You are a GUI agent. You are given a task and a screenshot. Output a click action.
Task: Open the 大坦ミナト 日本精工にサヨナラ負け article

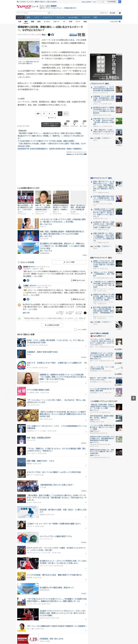click(x=57, y=364)
